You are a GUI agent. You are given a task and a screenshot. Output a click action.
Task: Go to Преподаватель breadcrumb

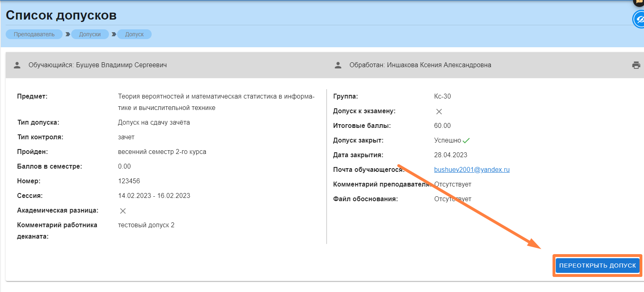tap(34, 34)
